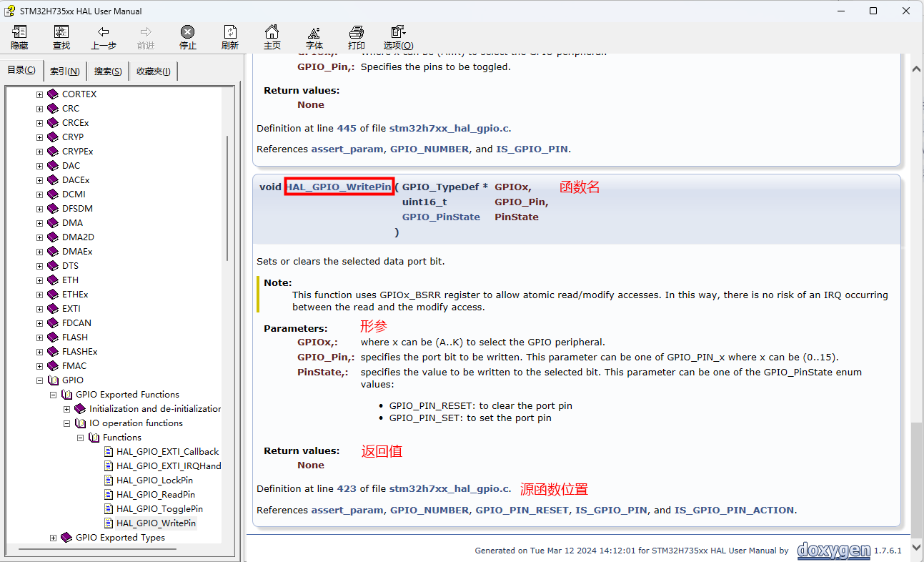Expand the CRC tree node
This screenshot has width=924, height=562.
tap(39, 109)
